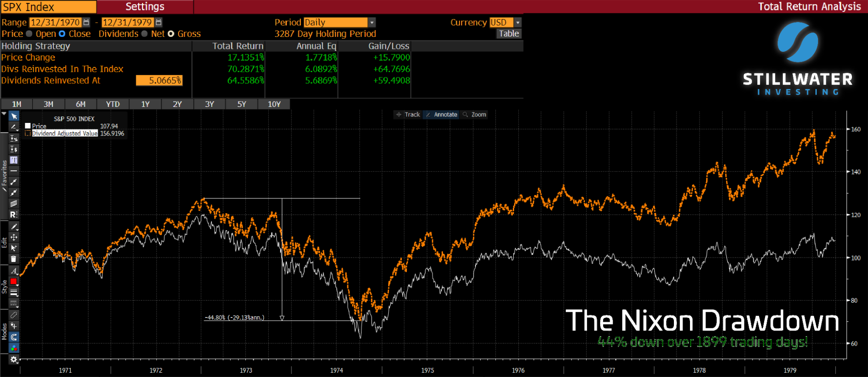The image size is (868, 377).
Task: Choose the add-select cursor tool
Action: click(14, 248)
